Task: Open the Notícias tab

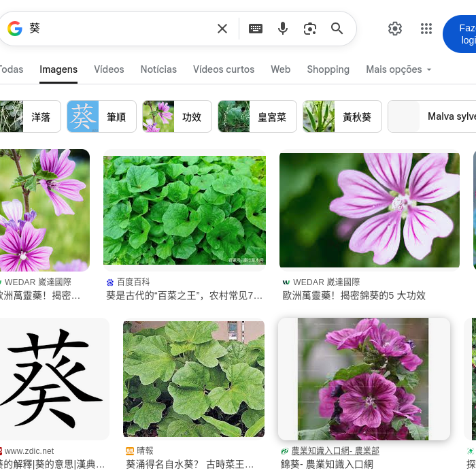Action: [x=158, y=69]
